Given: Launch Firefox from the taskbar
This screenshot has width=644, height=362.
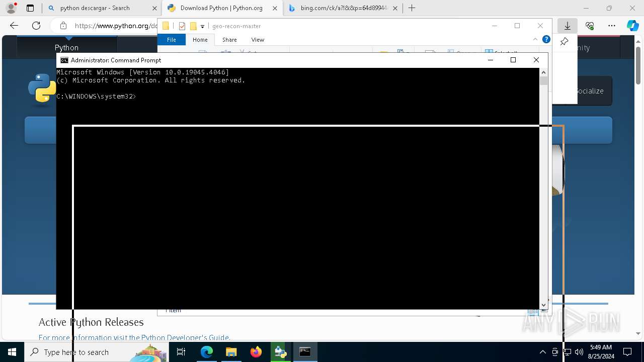Looking at the screenshot, I should 256,352.
